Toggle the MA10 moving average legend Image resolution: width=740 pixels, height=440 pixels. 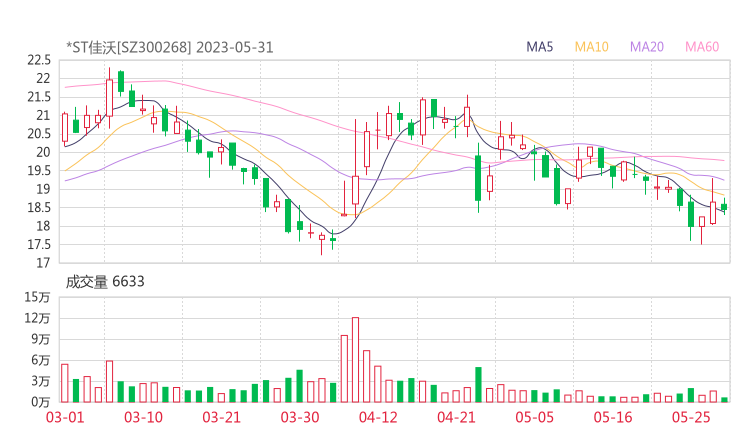(591, 47)
